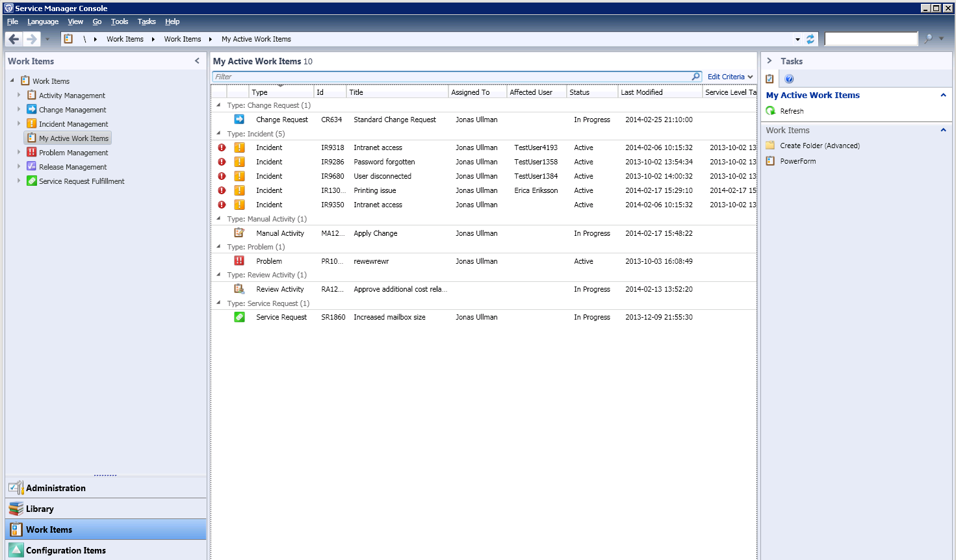956x560 pixels.
Task: Switch to the Library workspace
Action: pyautogui.click(x=106, y=509)
